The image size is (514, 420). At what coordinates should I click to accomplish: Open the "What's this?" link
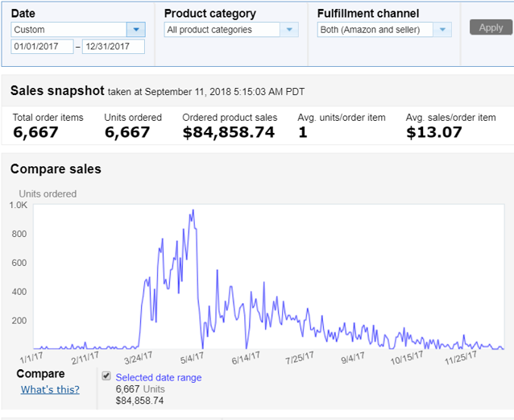tap(50, 390)
